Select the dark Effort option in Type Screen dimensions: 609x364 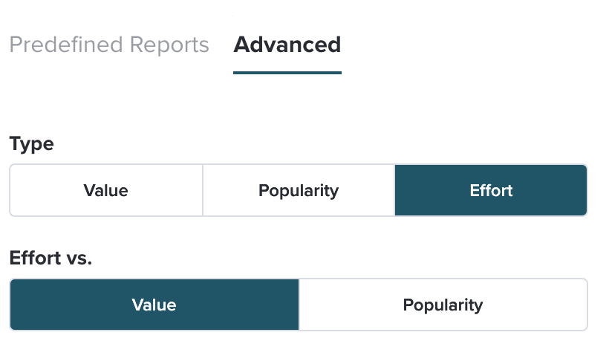point(491,190)
